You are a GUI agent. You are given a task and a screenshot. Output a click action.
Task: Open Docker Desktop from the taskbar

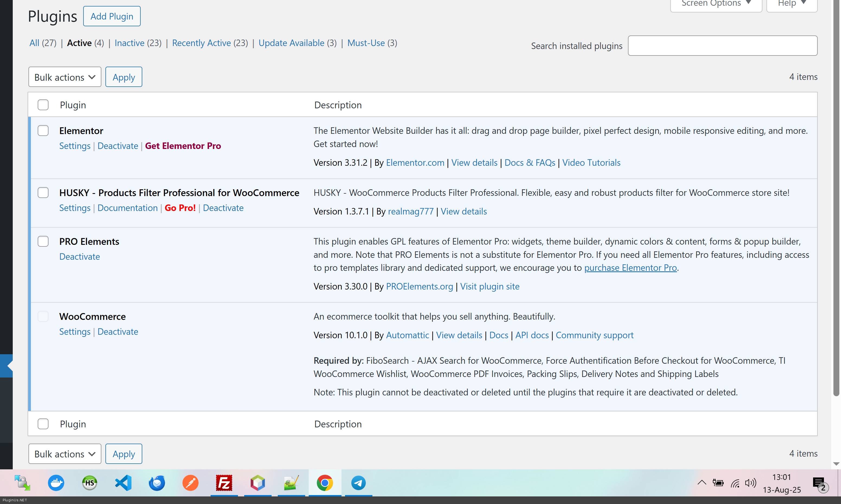point(56,483)
